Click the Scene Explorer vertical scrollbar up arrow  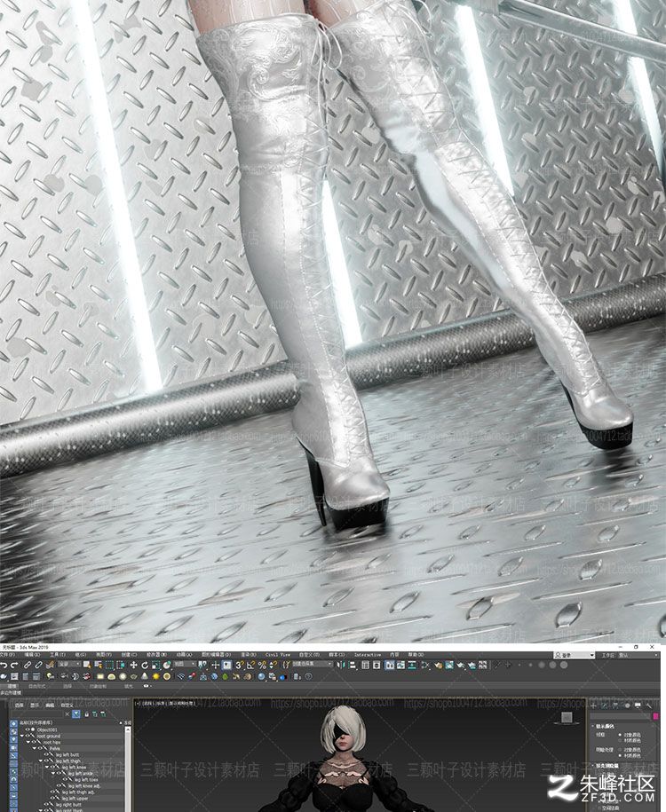pyautogui.click(x=128, y=729)
